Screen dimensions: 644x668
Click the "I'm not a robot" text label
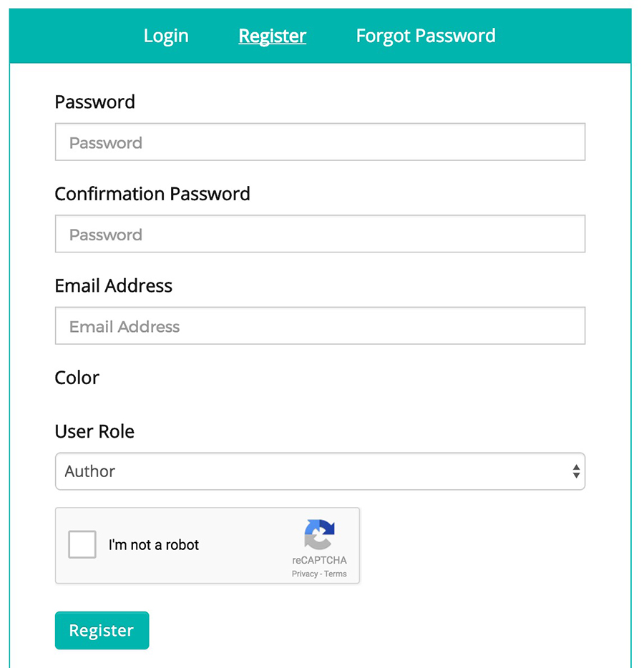tap(154, 544)
